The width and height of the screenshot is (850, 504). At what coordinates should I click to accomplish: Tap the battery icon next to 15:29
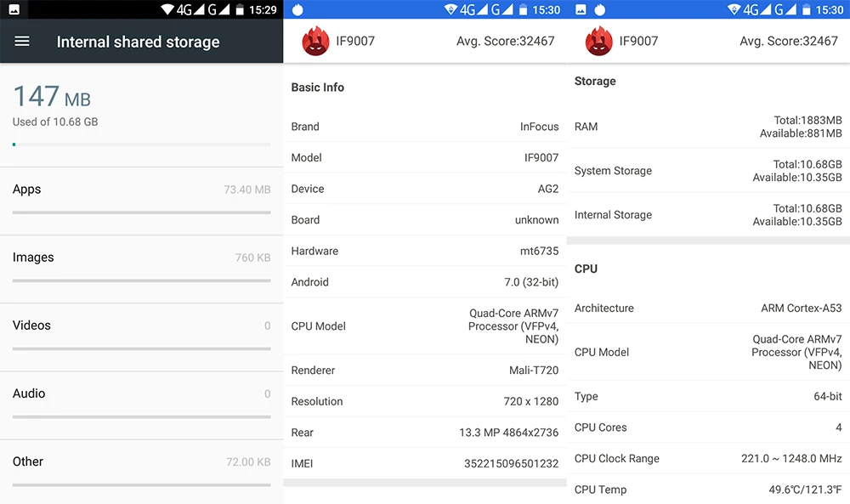tap(239, 9)
